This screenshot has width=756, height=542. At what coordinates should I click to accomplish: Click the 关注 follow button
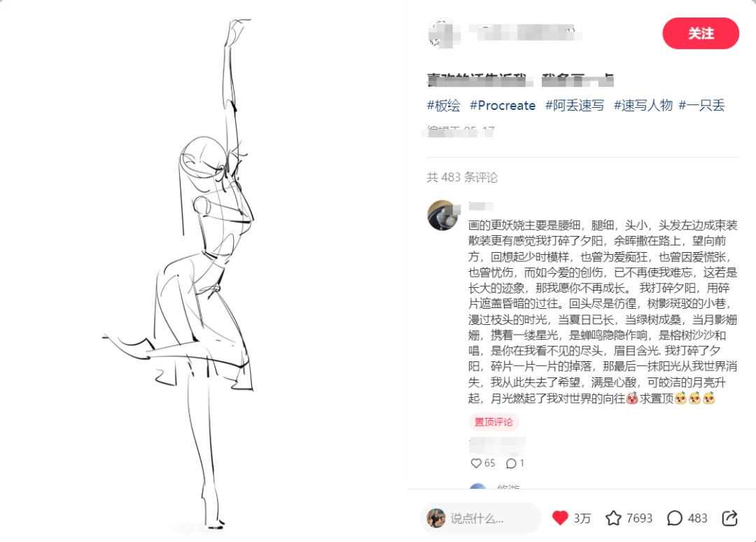701,34
